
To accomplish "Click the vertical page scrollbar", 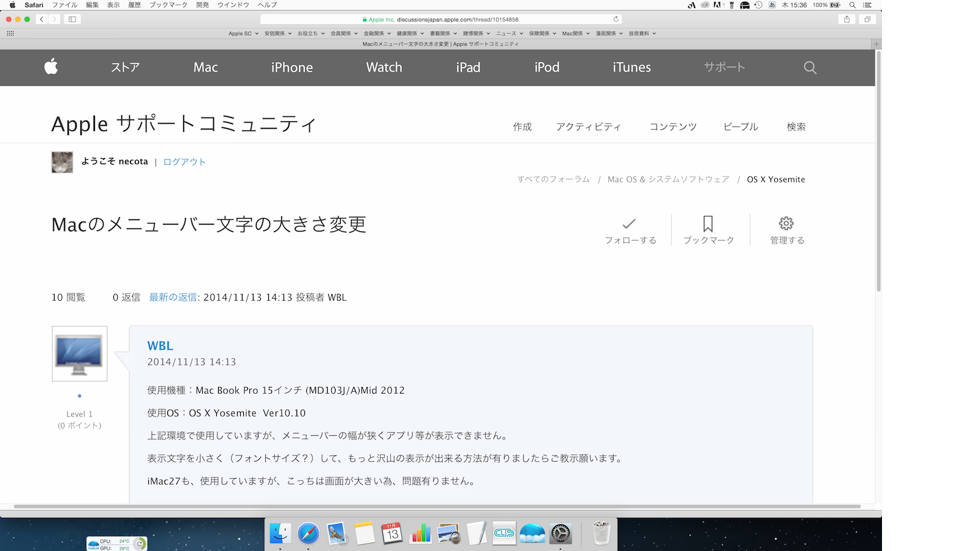I will [878, 171].
